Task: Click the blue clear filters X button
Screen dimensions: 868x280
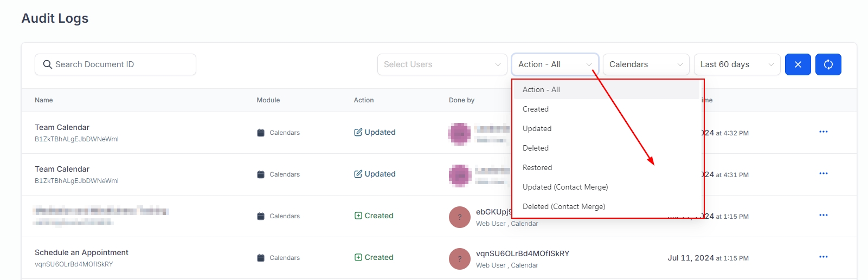Action: 798,64
